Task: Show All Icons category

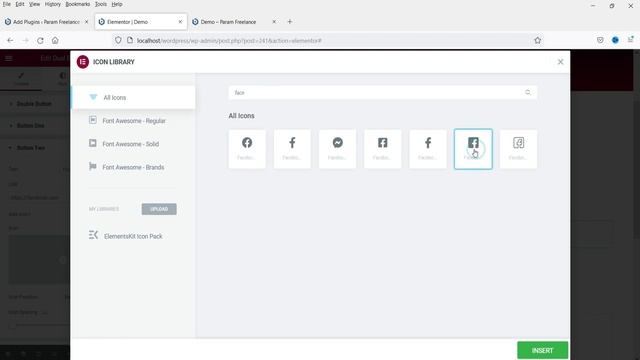Action: (x=133, y=98)
